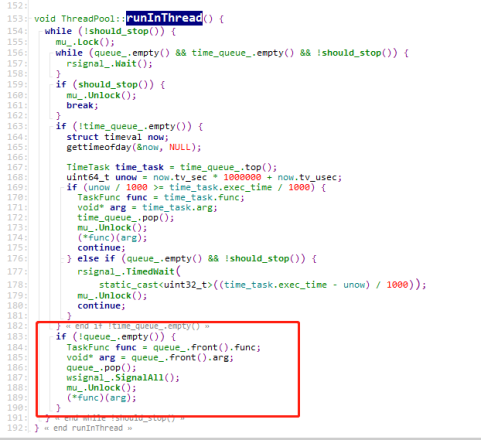
Task: Click the end runInThread comment at line 192
Action: (88, 428)
